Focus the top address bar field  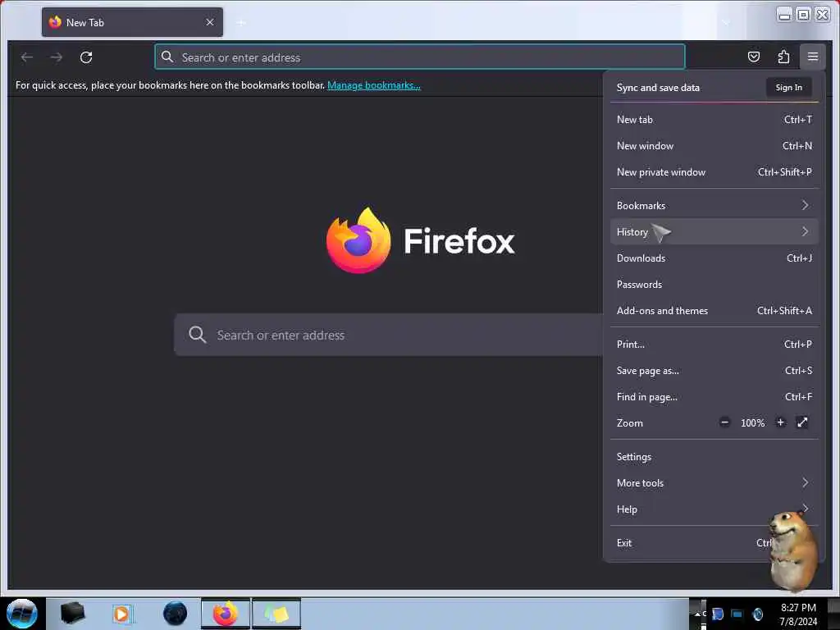coord(420,57)
